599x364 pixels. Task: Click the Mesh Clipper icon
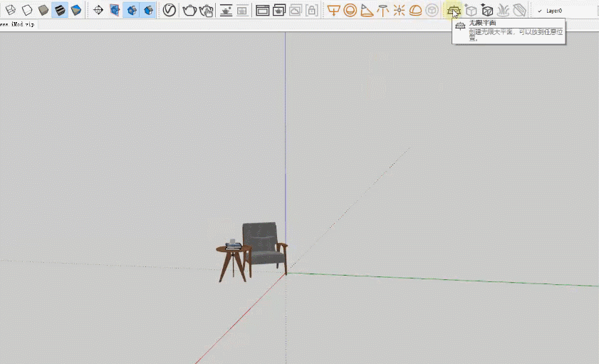click(x=519, y=10)
